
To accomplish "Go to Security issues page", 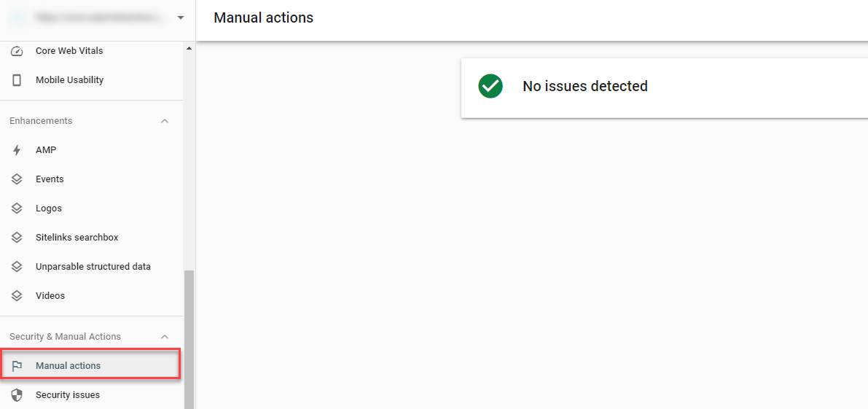I will click(x=68, y=395).
